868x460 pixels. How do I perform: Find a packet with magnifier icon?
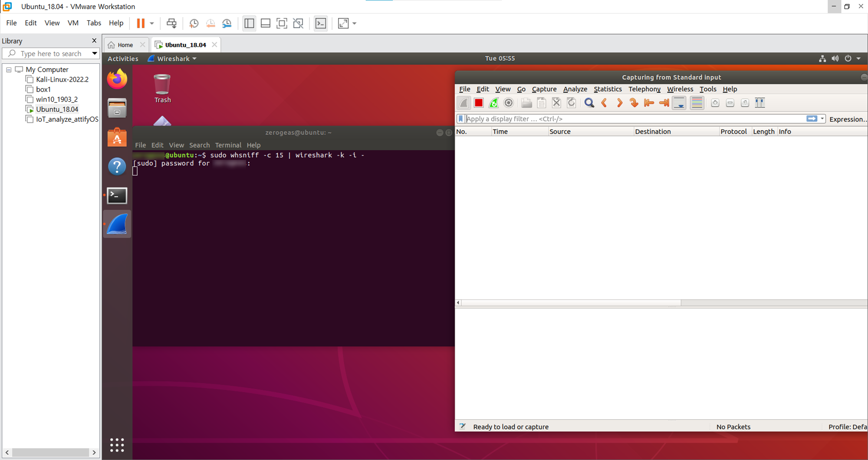589,103
